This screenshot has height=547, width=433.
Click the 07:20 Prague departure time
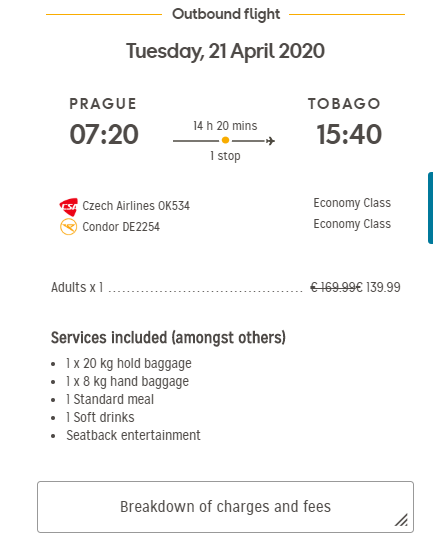pyautogui.click(x=104, y=134)
